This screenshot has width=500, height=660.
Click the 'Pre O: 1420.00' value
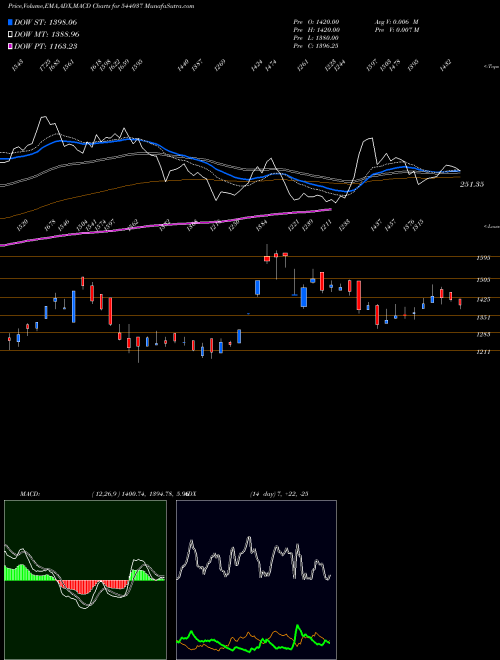316,22
